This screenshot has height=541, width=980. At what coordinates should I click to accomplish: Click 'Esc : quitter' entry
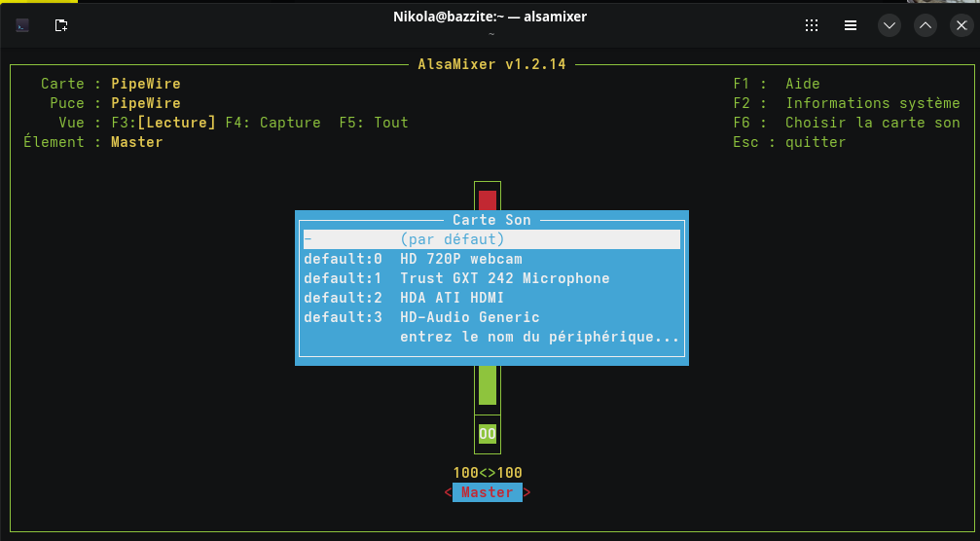789,142
